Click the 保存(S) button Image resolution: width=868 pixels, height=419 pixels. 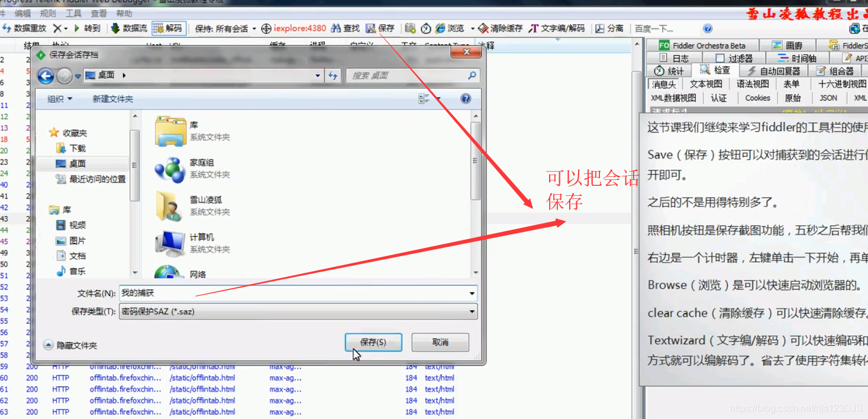(x=373, y=342)
